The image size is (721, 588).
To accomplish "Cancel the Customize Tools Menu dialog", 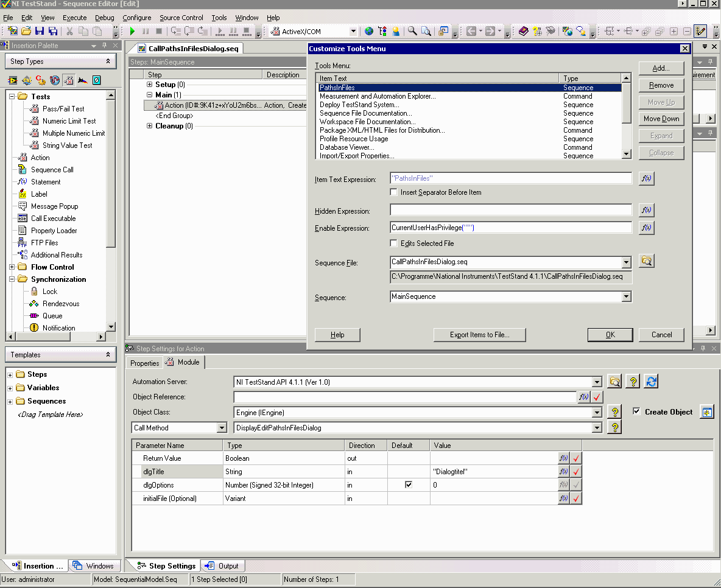I will point(662,335).
